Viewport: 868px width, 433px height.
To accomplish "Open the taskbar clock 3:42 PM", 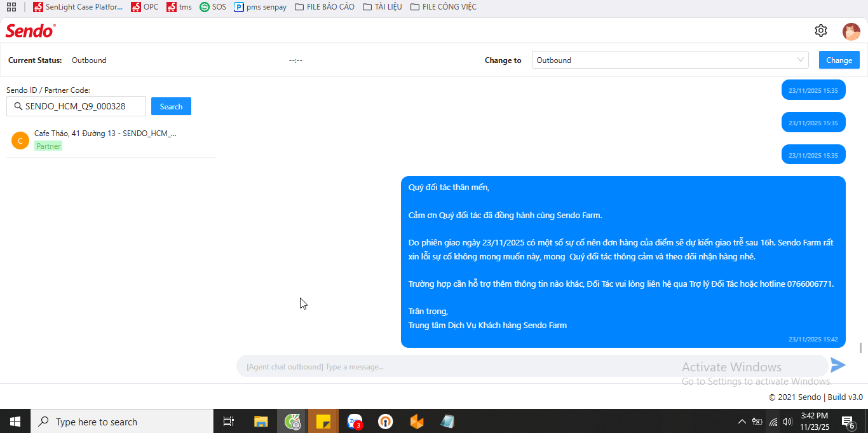I will [x=814, y=421].
